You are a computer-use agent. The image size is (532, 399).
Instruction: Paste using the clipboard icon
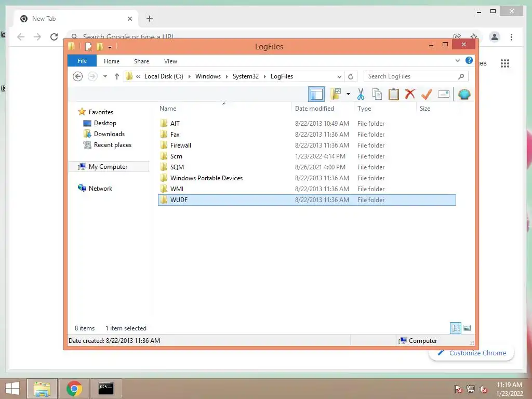[x=394, y=94]
